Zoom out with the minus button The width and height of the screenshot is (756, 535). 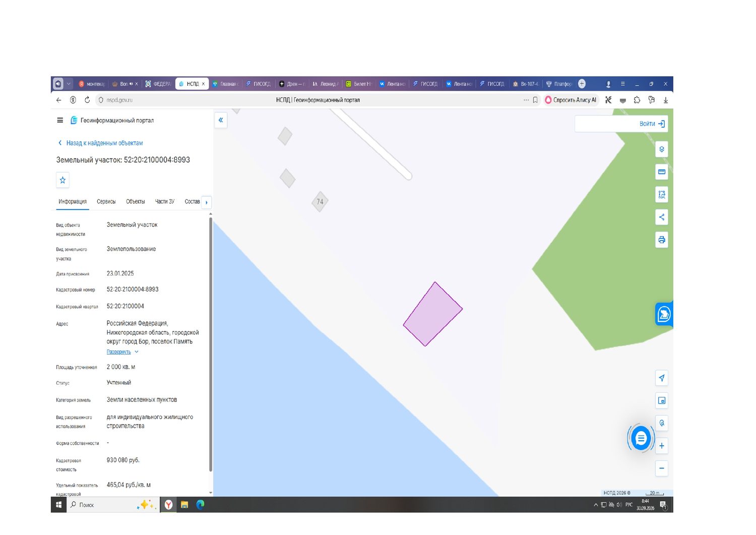tap(662, 468)
